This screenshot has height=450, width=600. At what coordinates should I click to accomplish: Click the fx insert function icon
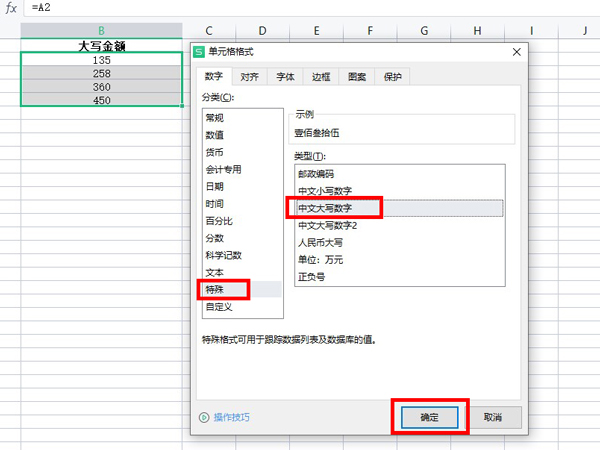click(11, 7)
